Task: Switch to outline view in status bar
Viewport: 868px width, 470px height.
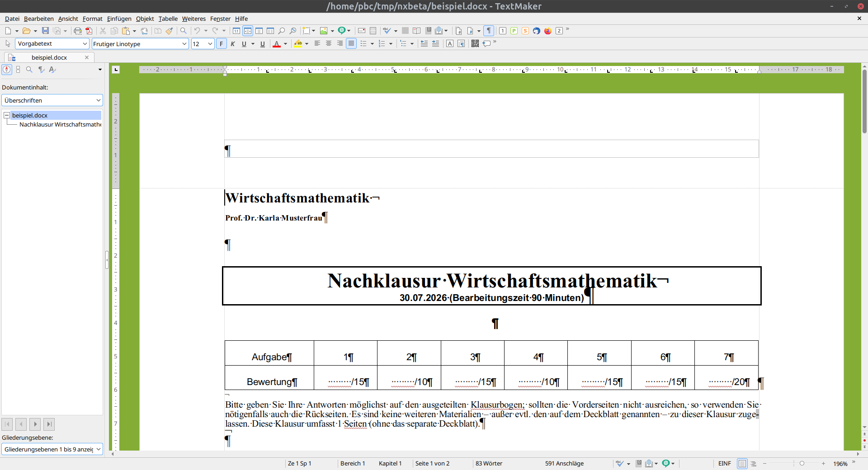Action: click(754, 464)
